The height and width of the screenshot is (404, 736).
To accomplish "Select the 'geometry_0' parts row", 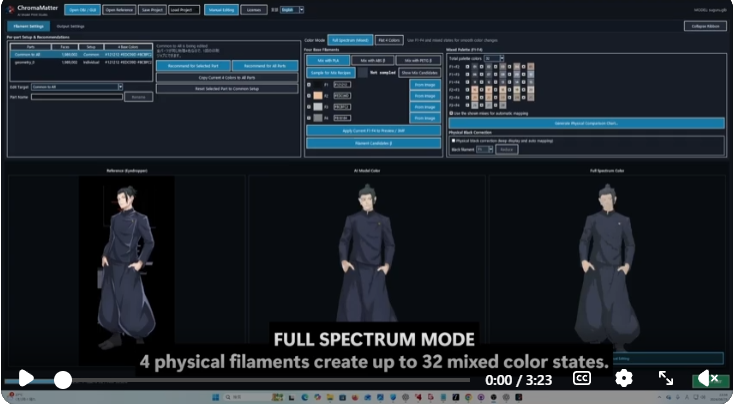I will pos(81,62).
